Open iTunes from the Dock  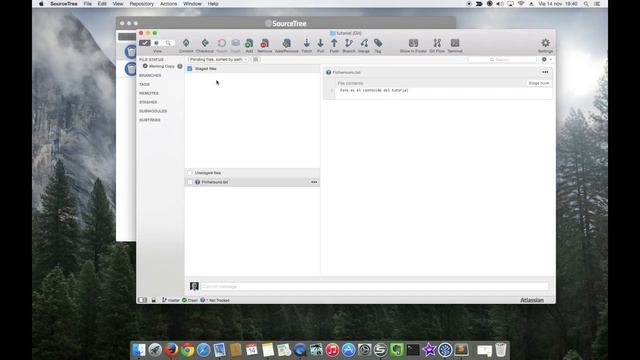coord(332,350)
